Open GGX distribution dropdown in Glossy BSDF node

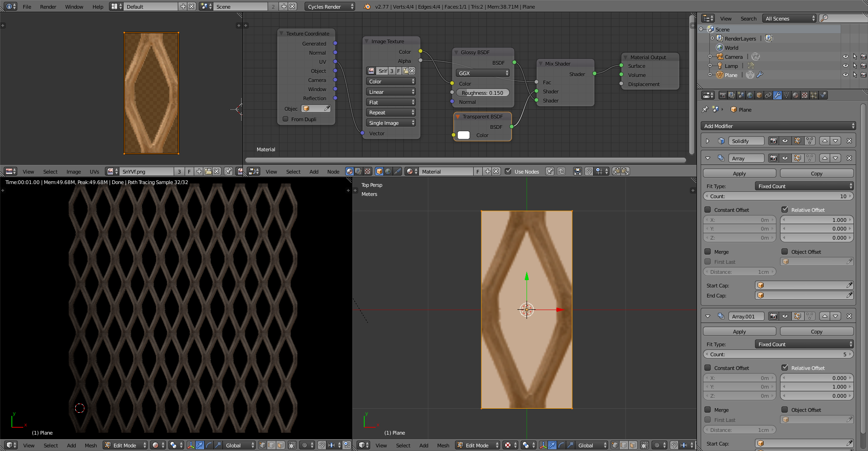pyautogui.click(x=483, y=73)
